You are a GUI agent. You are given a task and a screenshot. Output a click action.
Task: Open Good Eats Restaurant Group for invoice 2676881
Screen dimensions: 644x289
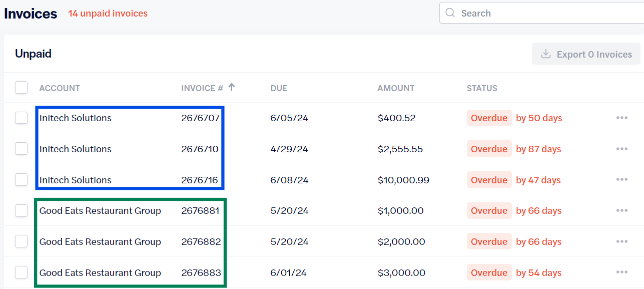100,211
